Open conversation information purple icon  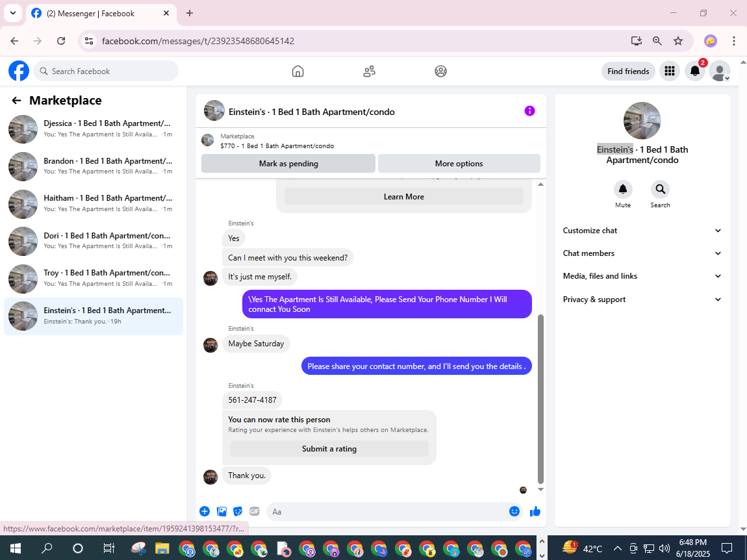pyautogui.click(x=530, y=111)
